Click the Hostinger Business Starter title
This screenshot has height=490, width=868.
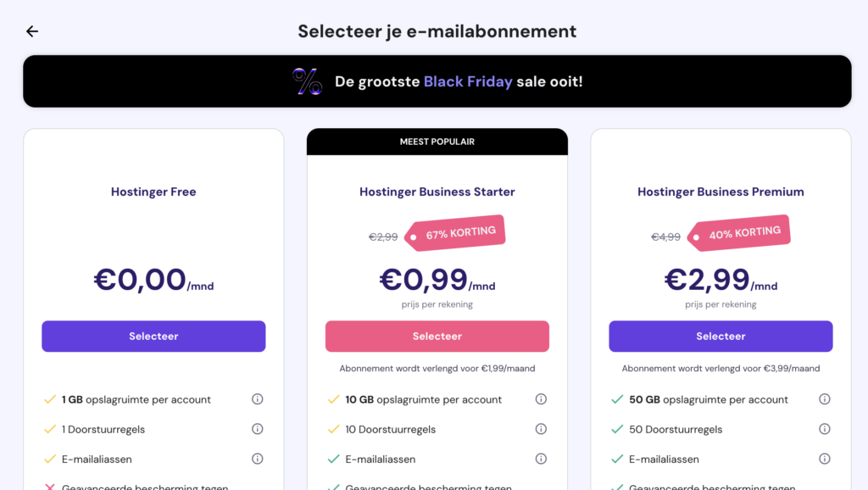[x=437, y=192]
